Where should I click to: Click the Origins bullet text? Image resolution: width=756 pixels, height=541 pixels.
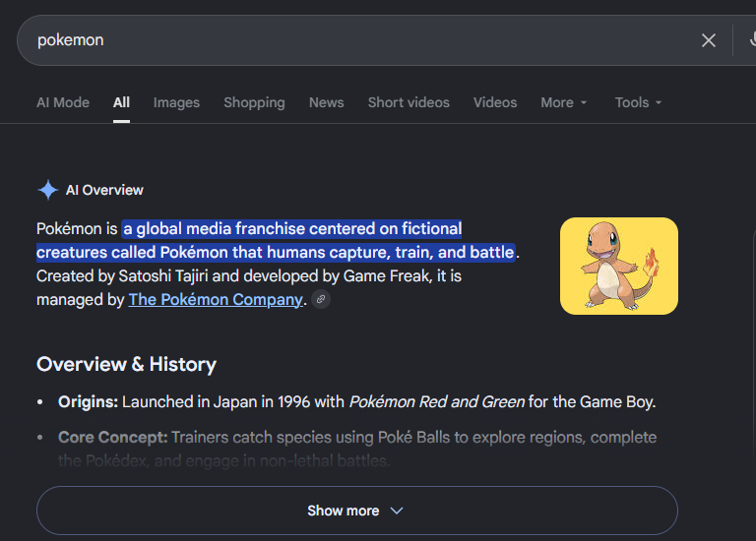[x=356, y=401]
